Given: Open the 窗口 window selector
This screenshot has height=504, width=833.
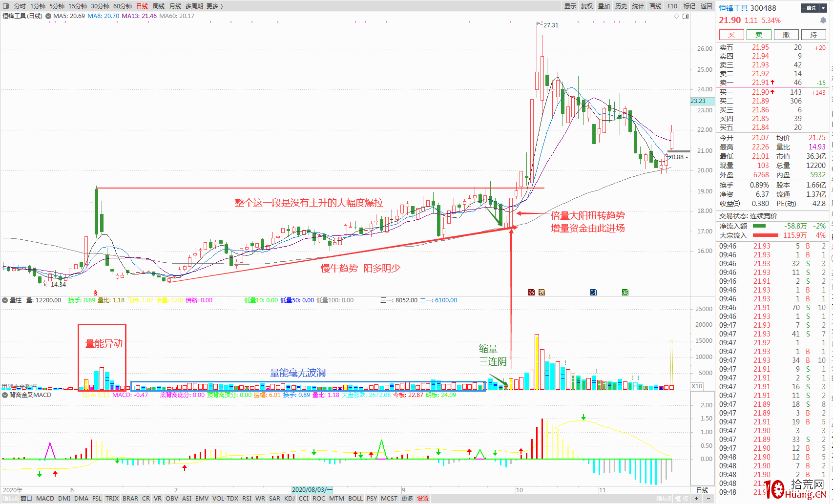Looking at the screenshot, I should 26,499.
